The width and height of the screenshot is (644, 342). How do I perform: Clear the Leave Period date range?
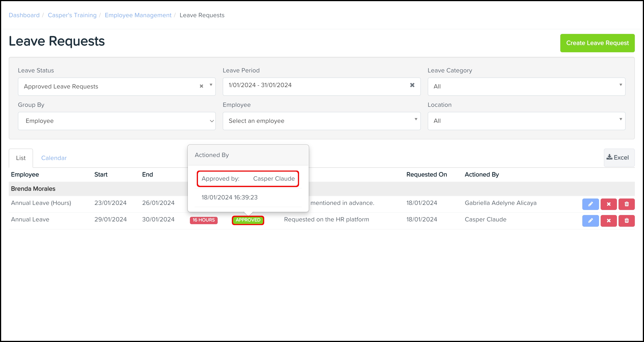412,85
